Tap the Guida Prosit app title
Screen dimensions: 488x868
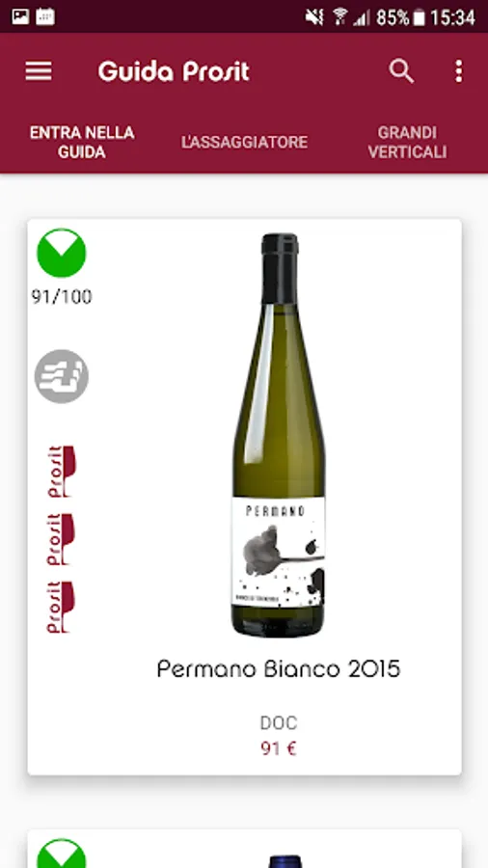pyautogui.click(x=174, y=72)
